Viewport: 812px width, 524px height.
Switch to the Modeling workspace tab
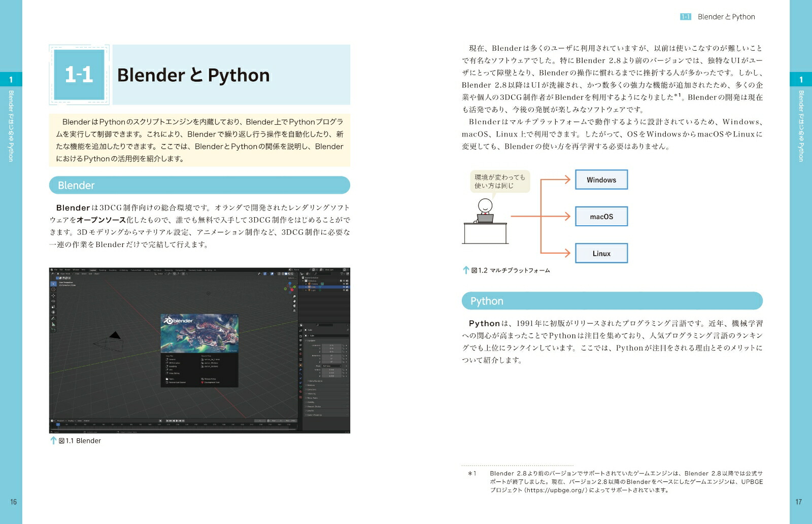click(x=101, y=270)
